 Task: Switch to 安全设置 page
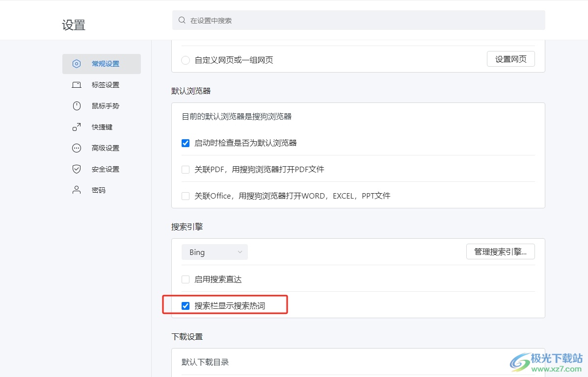pyautogui.click(x=102, y=169)
